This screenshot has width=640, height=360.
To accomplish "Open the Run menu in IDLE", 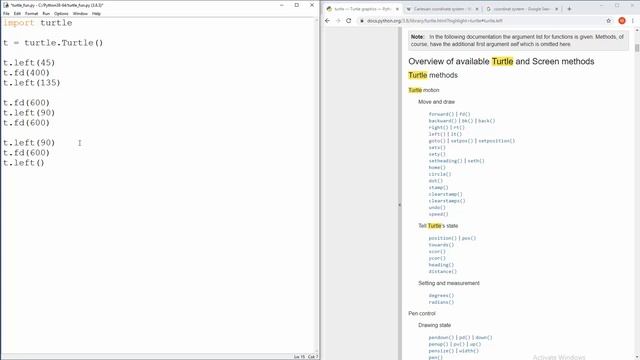I will point(46,13).
